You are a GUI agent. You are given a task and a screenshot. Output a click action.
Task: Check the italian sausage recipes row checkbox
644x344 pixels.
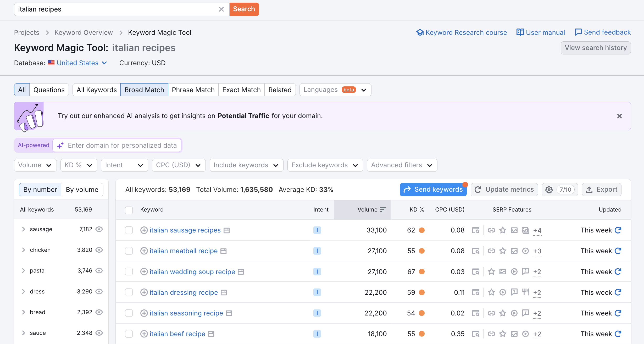[x=129, y=230]
